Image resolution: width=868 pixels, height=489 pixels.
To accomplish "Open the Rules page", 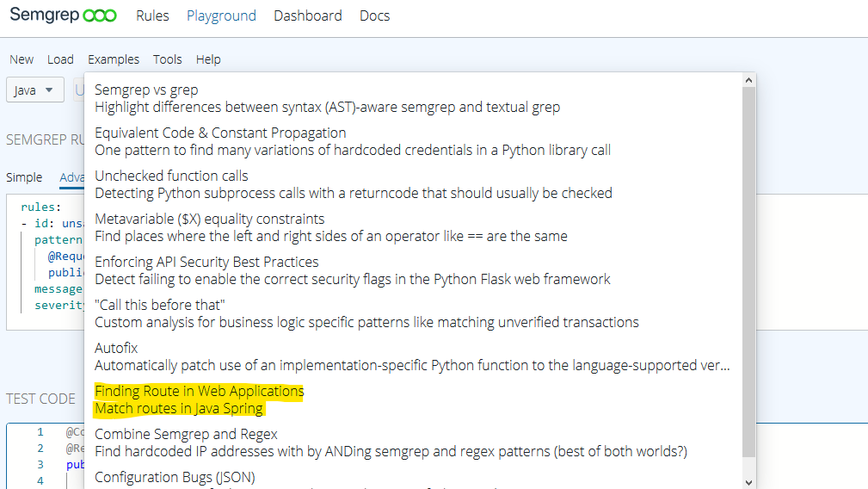I will (x=152, y=15).
